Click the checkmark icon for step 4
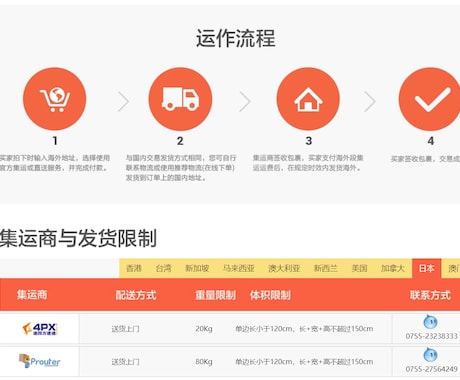This screenshot has width=460, height=380. pos(430,99)
